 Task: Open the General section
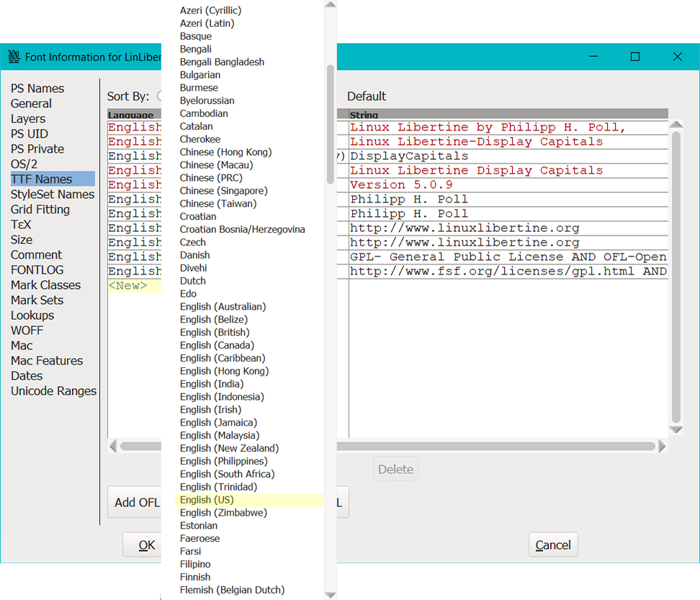click(x=31, y=104)
